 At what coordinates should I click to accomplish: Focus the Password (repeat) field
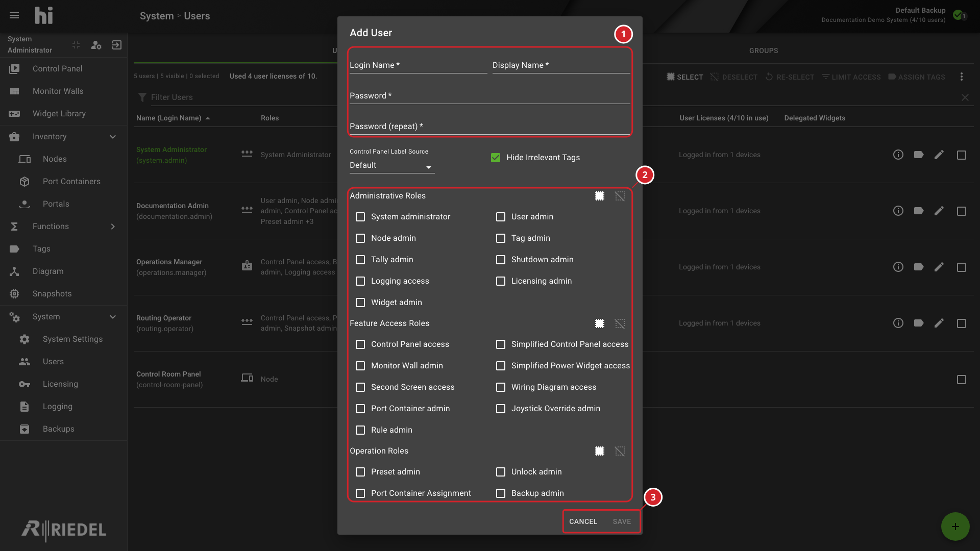(490, 127)
